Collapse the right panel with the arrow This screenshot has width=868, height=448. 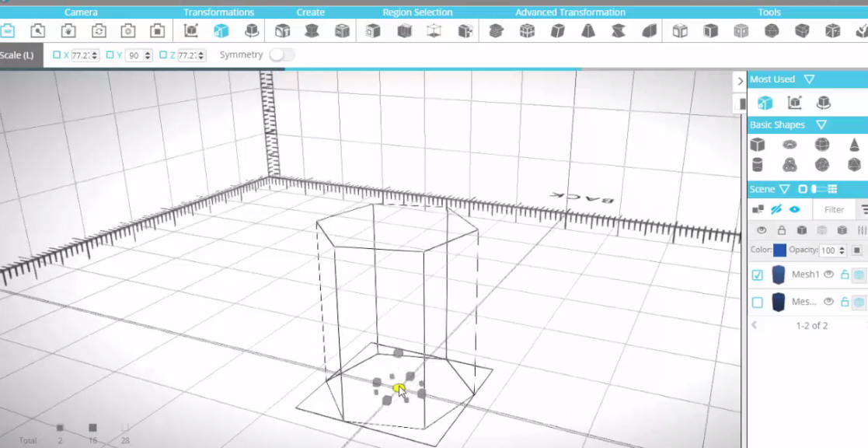point(740,82)
